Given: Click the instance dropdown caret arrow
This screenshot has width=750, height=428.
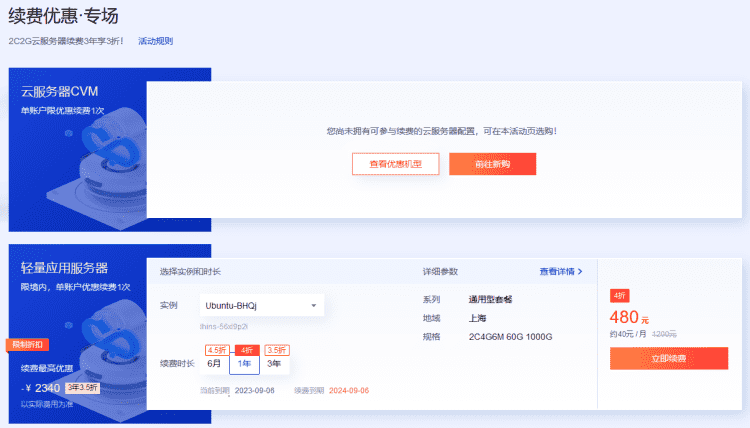Looking at the screenshot, I should tap(313, 305).
